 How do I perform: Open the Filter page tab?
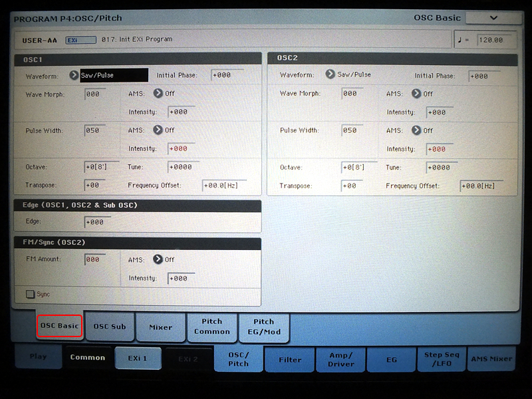tap(290, 360)
